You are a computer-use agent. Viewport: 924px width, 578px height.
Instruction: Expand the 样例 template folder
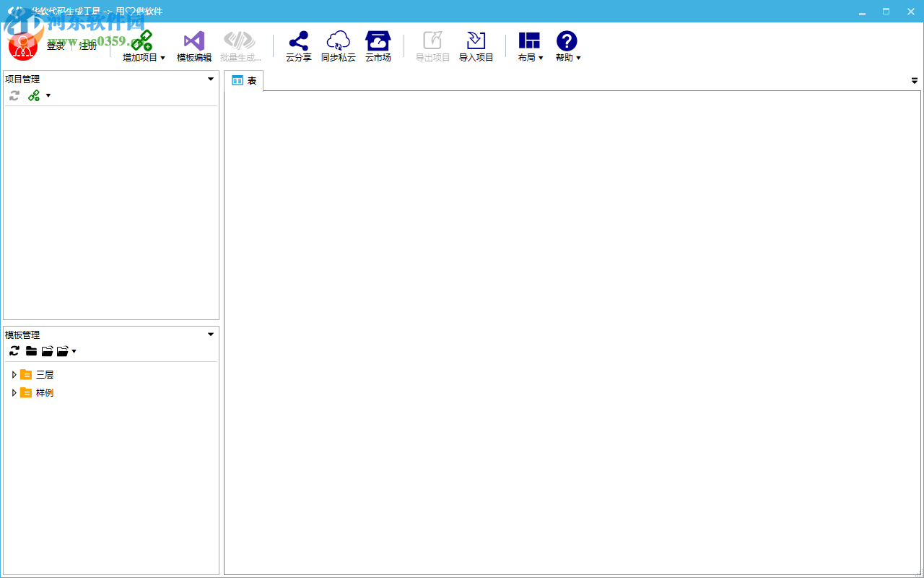tap(14, 393)
